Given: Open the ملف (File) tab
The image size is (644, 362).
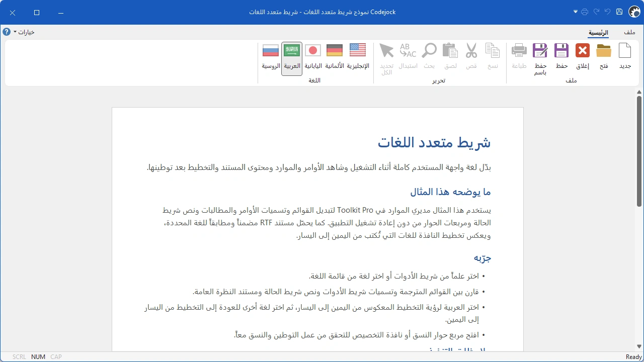Looking at the screenshot, I should [629, 32].
